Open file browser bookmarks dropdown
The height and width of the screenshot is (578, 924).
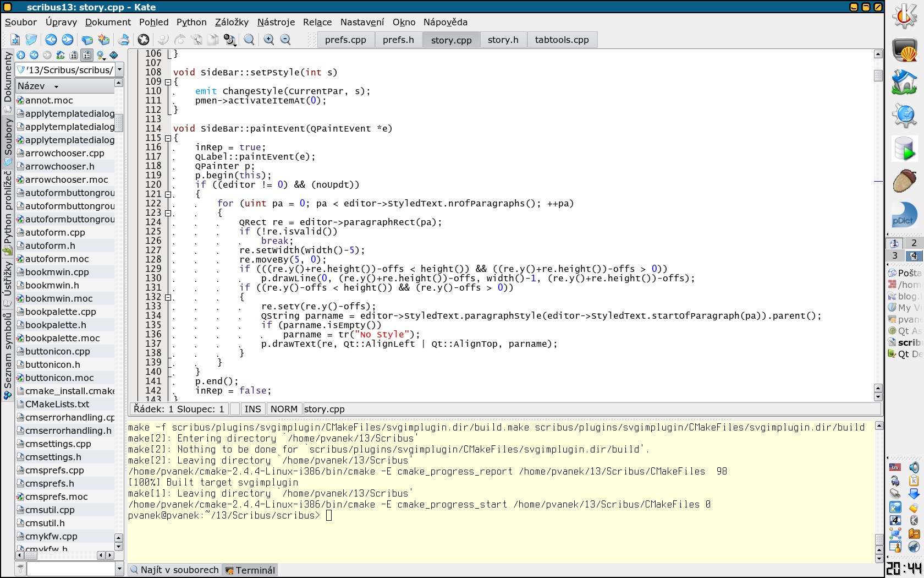pyautogui.click(x=101, y=55)
